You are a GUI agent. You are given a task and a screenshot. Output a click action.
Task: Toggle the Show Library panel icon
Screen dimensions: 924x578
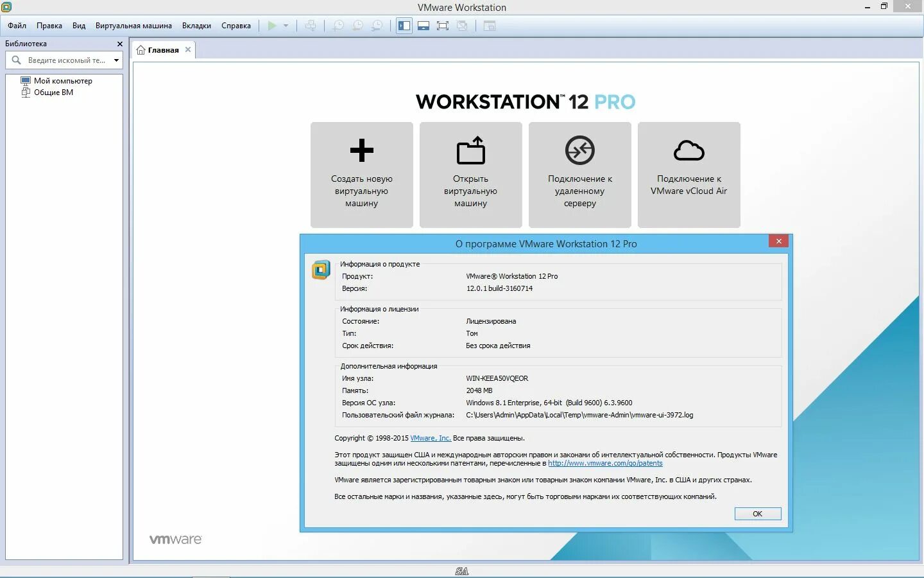tap(404, 26)
